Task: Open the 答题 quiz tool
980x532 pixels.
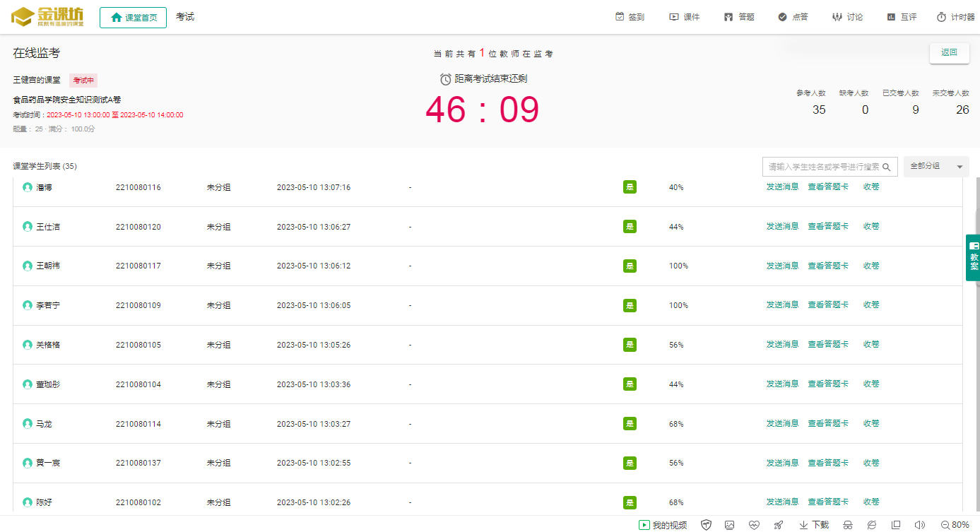Action: 739,17
